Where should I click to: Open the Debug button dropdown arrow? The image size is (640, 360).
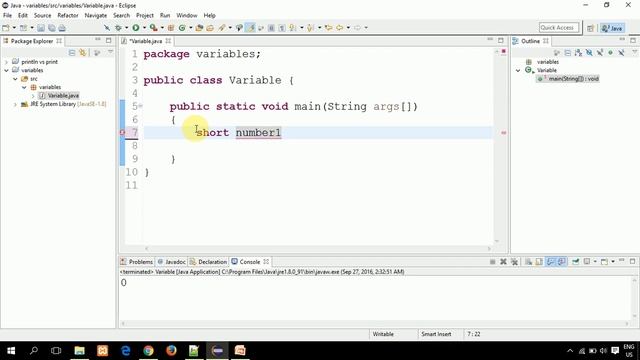point(126,28)
